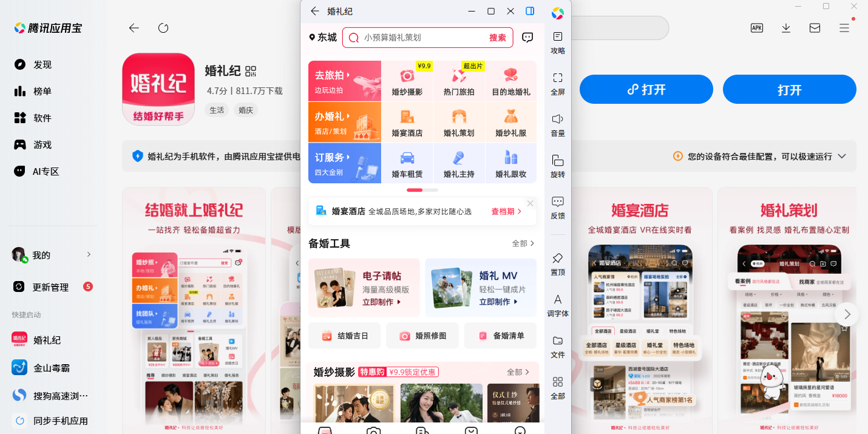Open 同步手机应用 shortcut
The height and width of the screenshot is (434, 868).
click(49, 421)
